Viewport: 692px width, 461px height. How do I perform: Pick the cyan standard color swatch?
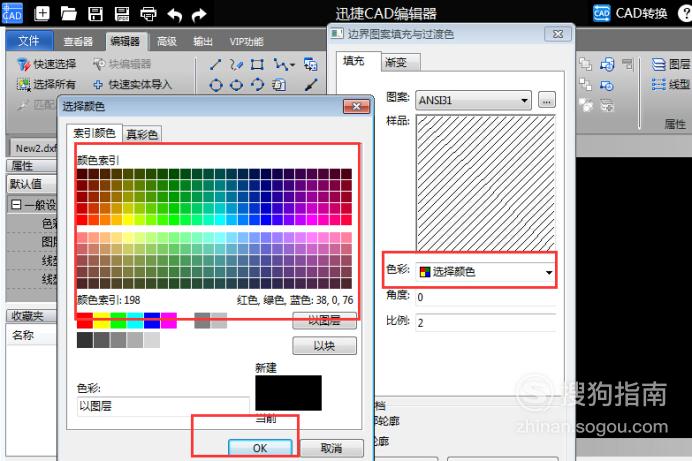point(135,321)
